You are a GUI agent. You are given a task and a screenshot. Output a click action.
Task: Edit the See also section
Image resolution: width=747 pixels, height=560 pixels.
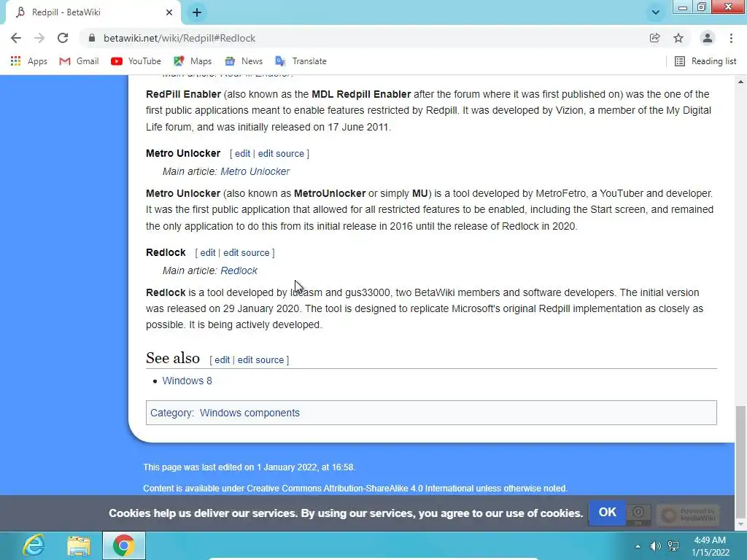pyautogui.click(x=222, y=360)
